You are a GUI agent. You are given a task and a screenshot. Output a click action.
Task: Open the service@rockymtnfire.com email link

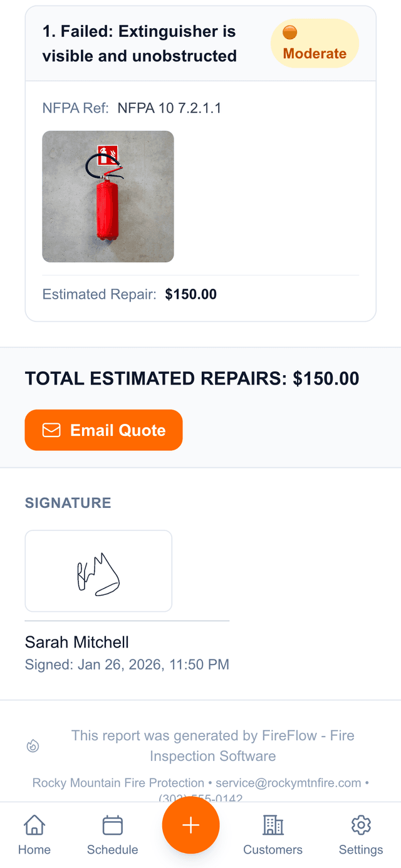click(x=288, y=783)
